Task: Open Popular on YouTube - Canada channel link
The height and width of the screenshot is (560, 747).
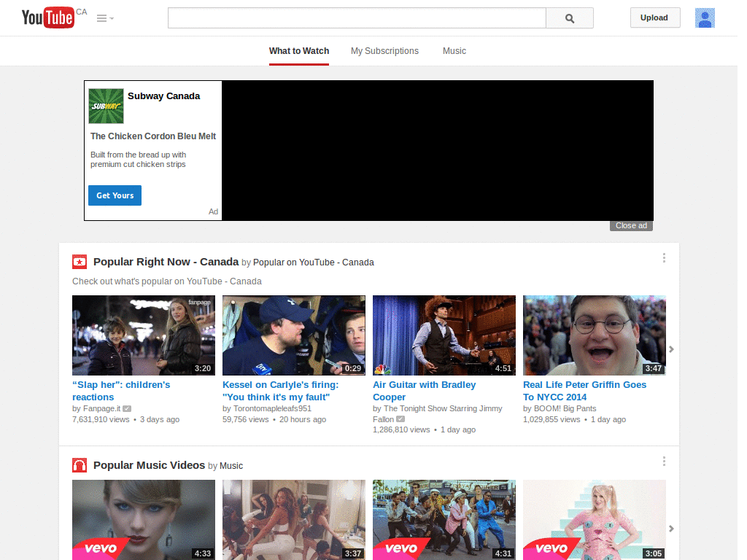Action: pos(313,262)
